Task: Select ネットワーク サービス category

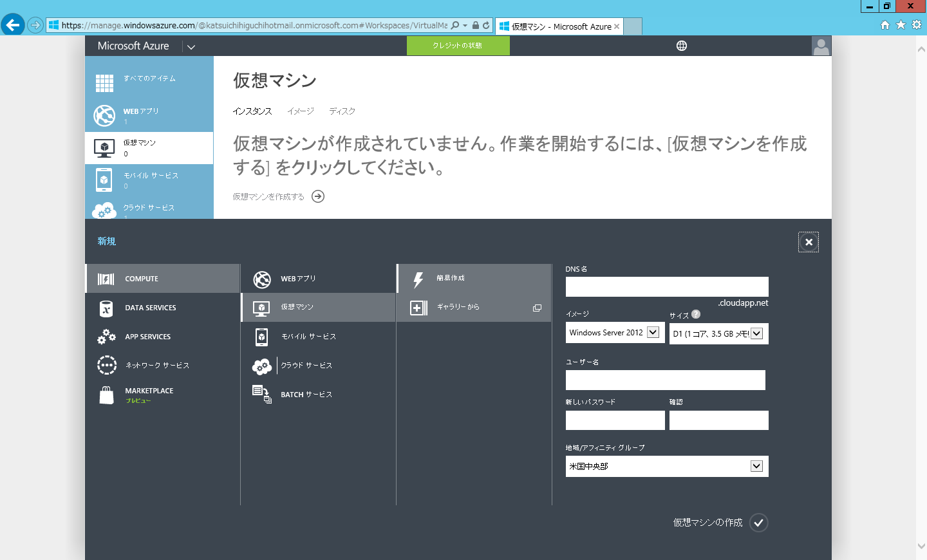Action: (162, 365)
